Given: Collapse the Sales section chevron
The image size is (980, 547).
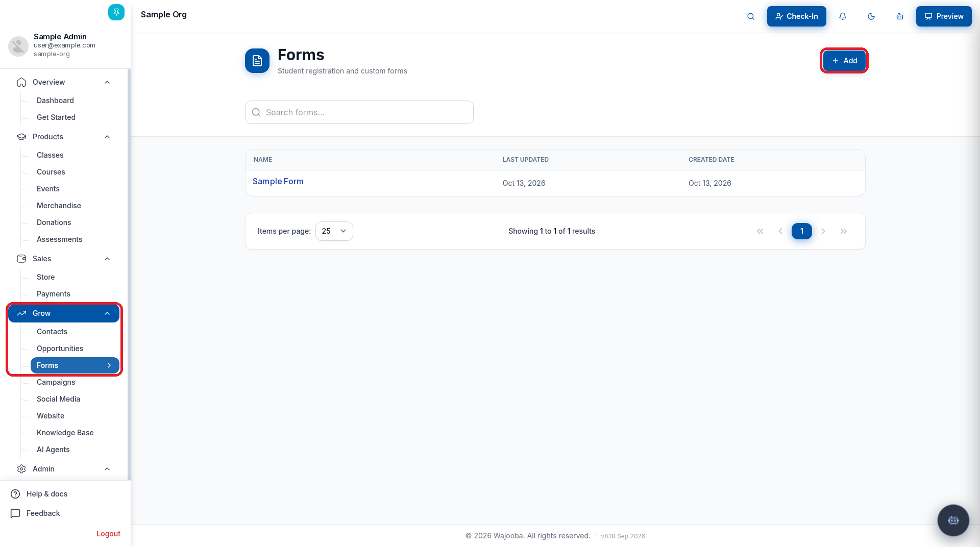Looking at the screenshot, I should pos(107,259).
